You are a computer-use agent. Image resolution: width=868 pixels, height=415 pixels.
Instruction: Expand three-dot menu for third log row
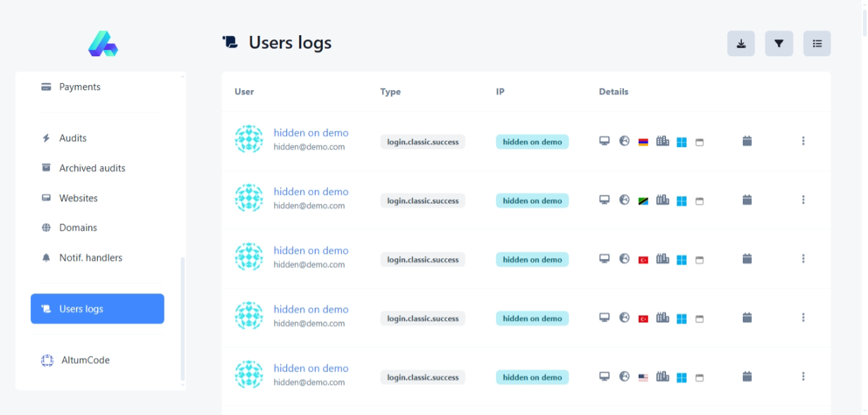coord(803,259)
